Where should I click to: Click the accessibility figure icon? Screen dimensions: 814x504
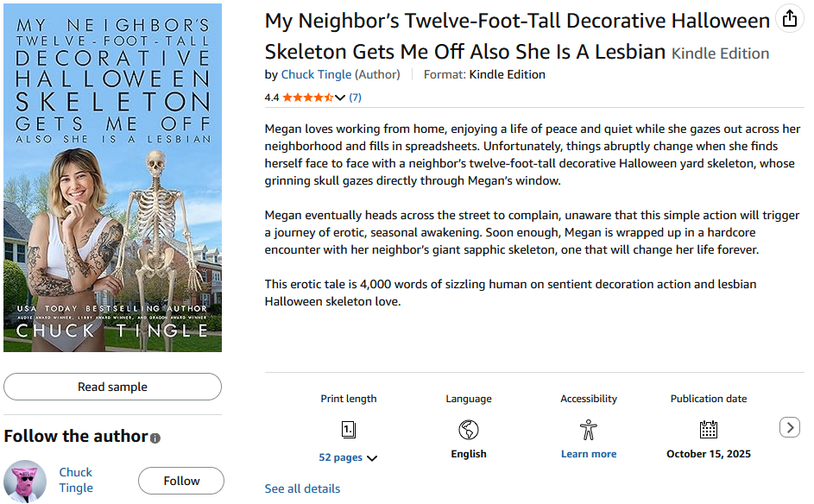pyautogui.click(x=589, y=430)
